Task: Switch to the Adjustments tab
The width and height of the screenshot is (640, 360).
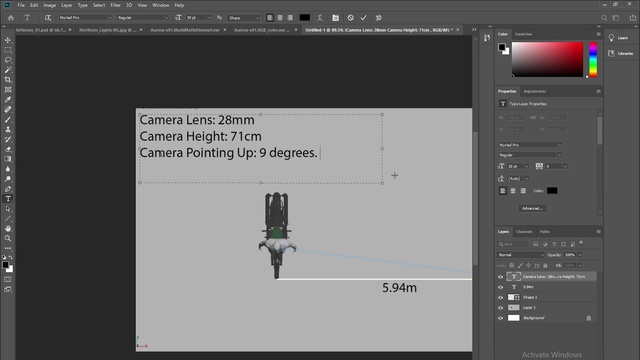Action: coord(534,91)
